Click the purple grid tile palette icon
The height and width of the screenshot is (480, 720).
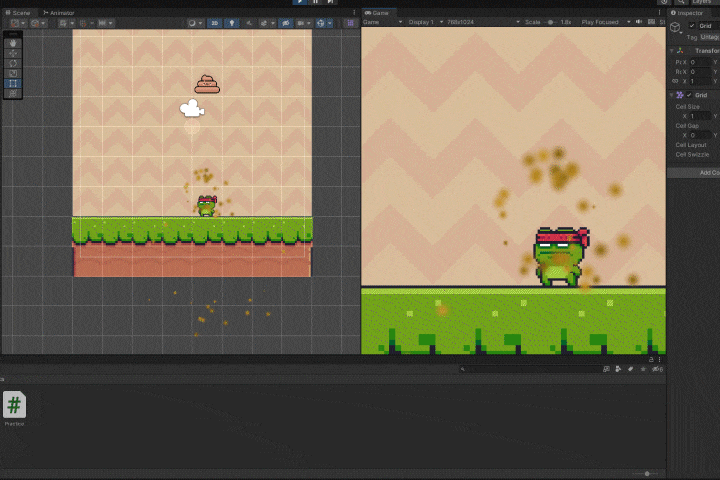(x=350, y=23)
